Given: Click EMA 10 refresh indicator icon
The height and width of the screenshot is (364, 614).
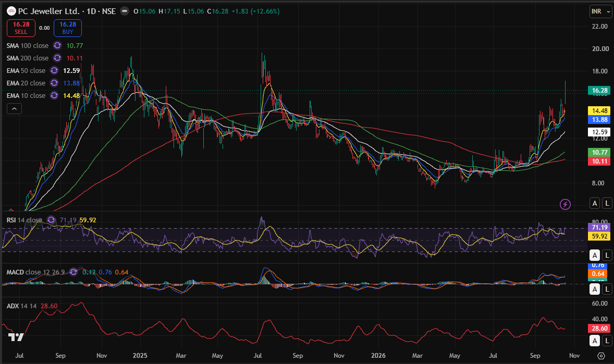Looking at the screenshot, I should (x=54, y=96).
